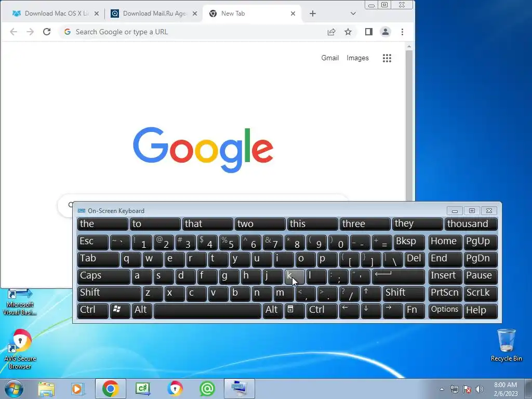
Task: Go back in Chrome history
Action: [14, 32]
